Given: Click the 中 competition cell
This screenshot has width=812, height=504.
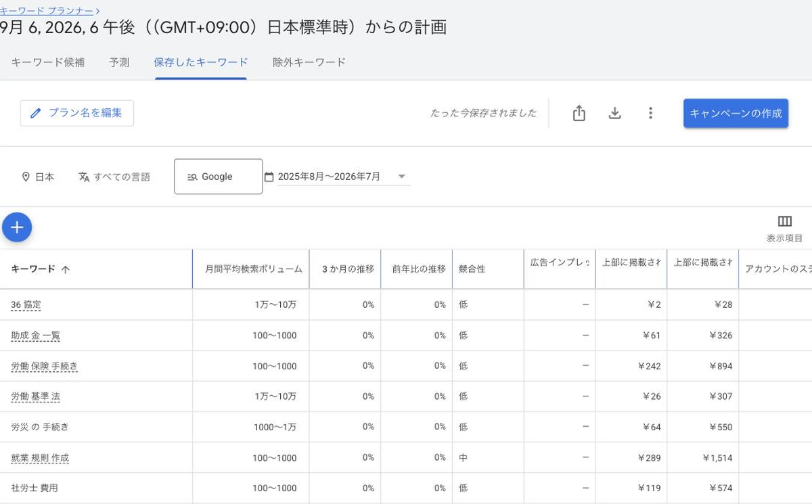Looking at the screenshot, I should click(463, 458).
